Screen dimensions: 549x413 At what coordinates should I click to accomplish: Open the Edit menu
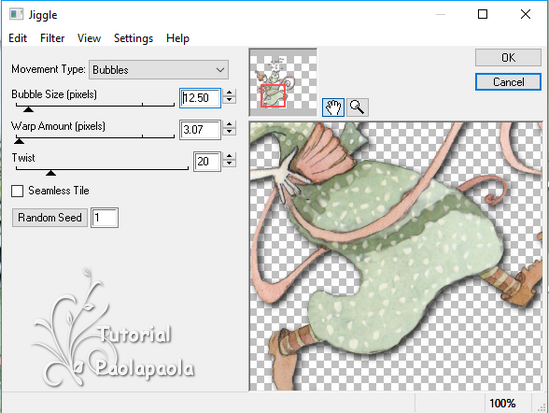18,38
